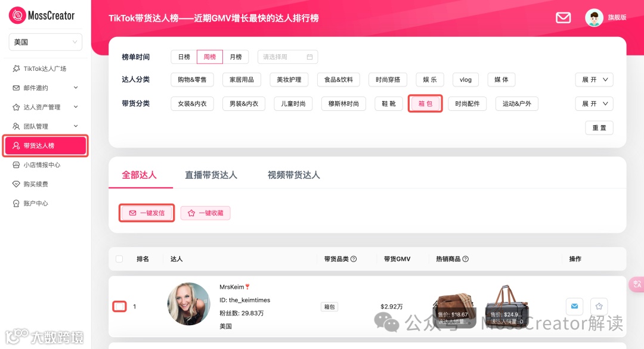
Task: Click the translate floating icon at right edge
Action: pos(637,284)
